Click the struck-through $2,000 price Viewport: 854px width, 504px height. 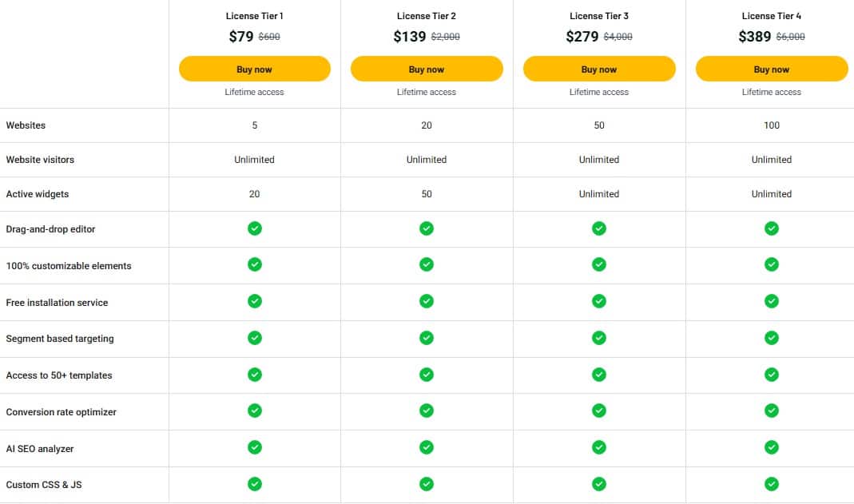(x=446, y=37)
